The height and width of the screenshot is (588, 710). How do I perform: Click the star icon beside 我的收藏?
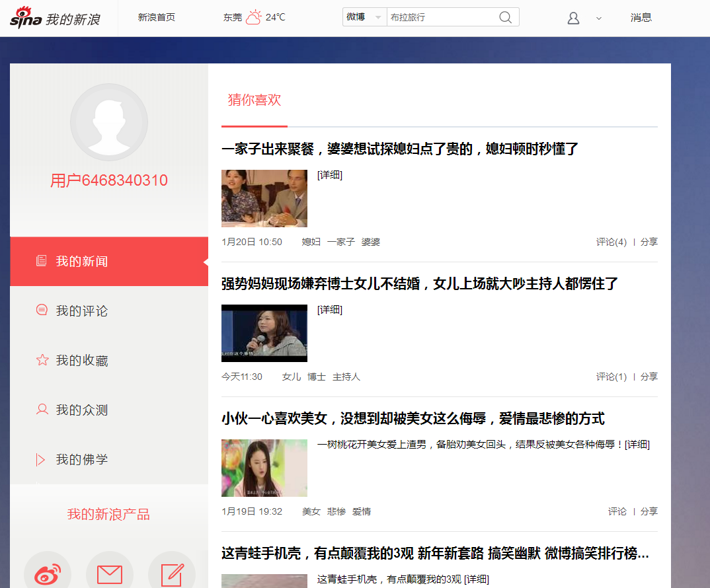point(42,360)
